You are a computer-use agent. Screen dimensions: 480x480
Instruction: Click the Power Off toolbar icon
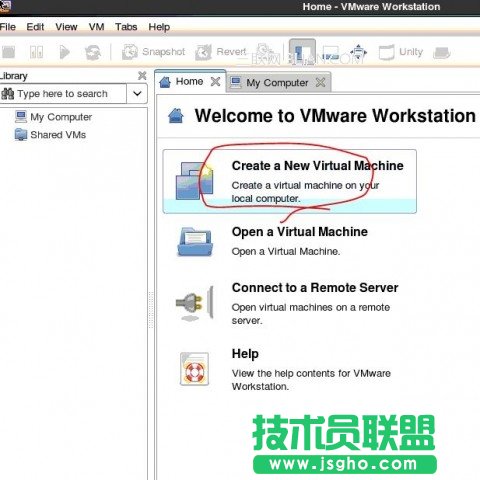[9, 52]
